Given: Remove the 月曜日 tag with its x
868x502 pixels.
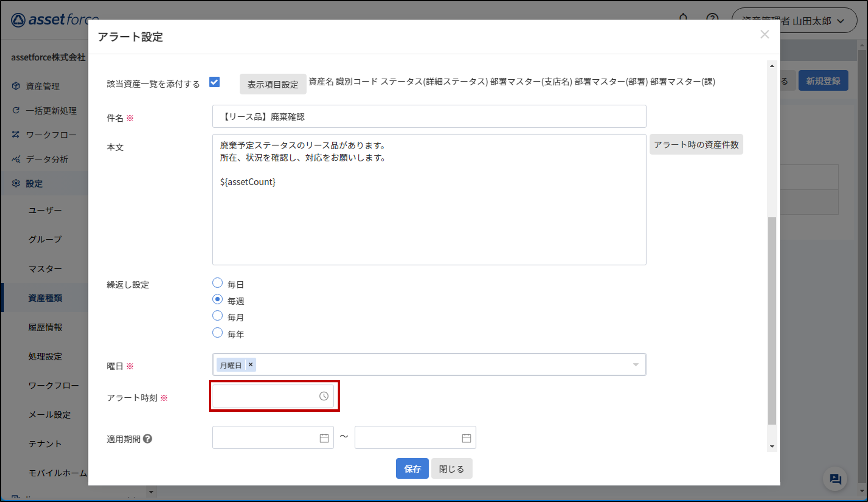Looking at the screenshot, I should point(250,364).
